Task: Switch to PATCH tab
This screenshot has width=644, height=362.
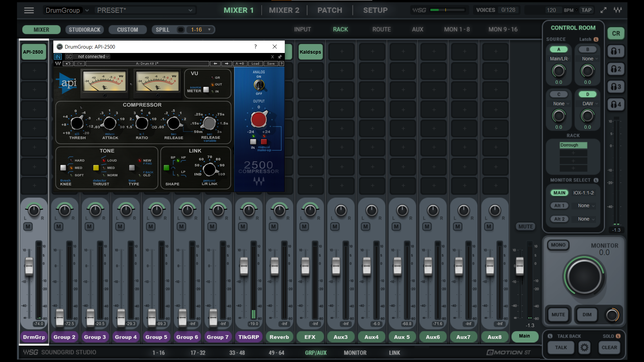Action: [330, 10]
